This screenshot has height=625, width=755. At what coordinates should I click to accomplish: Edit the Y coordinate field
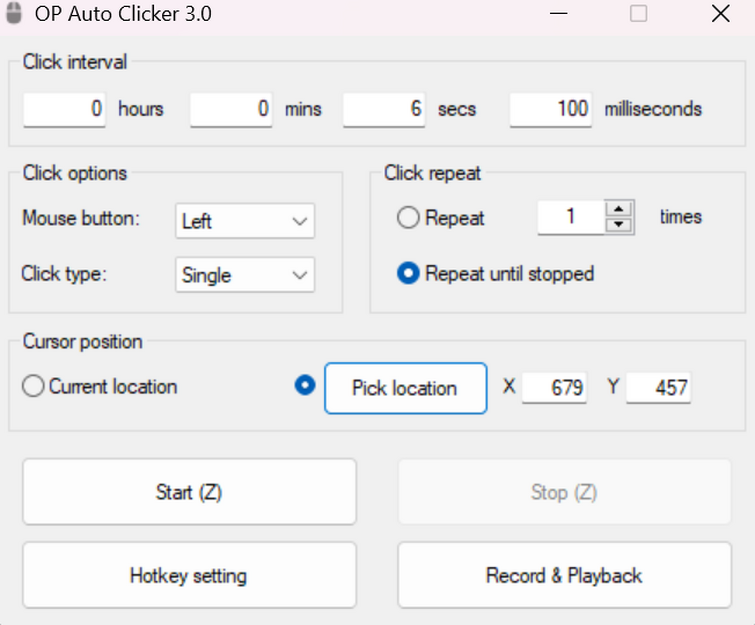(x=659, y=387)
